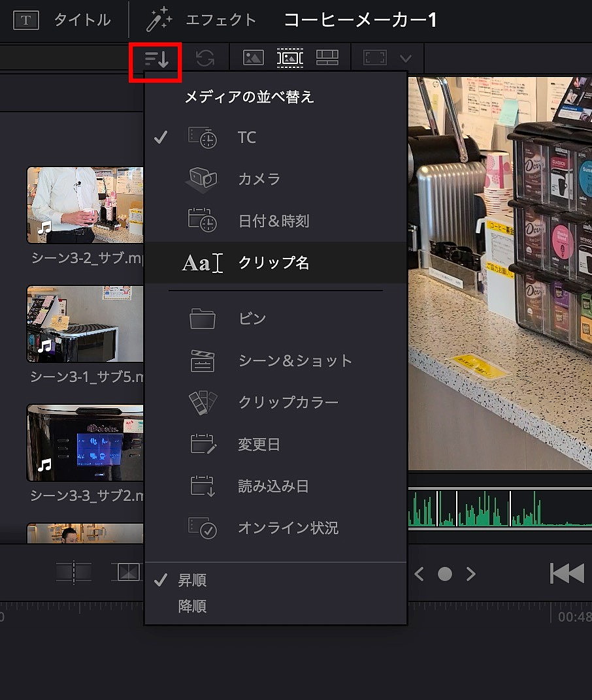Switch media pool to list view
592x700 pixels.
pos(327,57)
